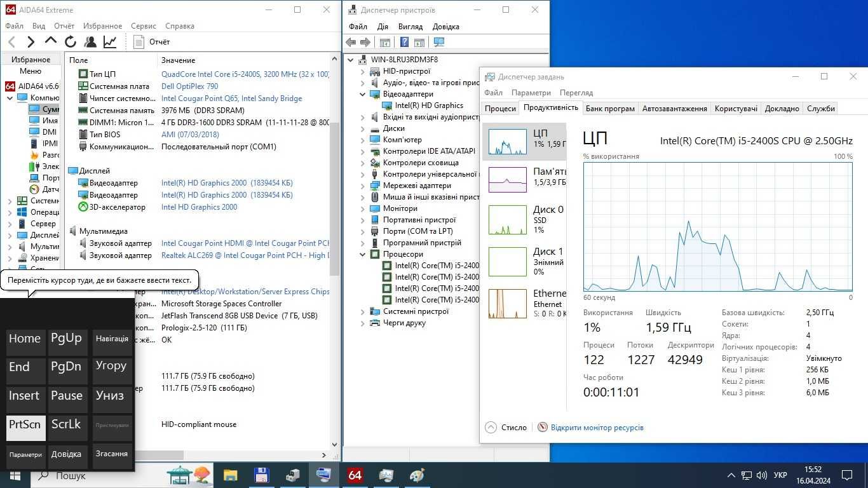Collapse WIN-8LRU3RDM3F8 root node
The width and height of the screenshot is (868, 488).
(x=351, y=60)
